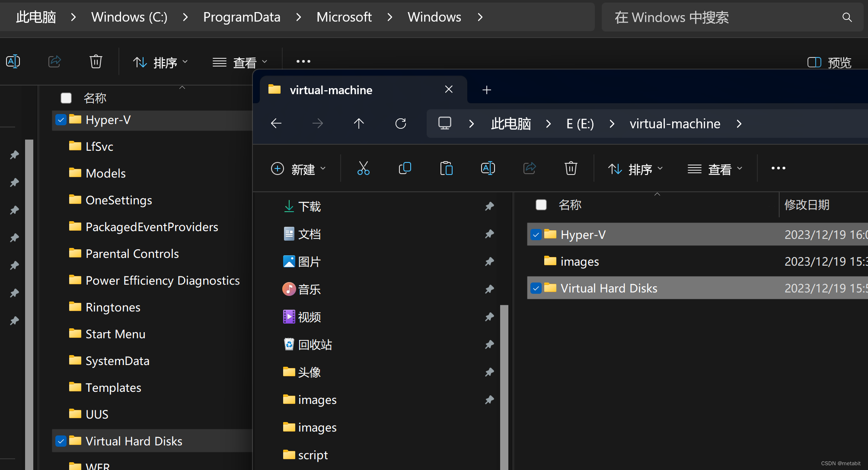This screenshot has width=868, height=470.
Task: Click the Delete trash icon in back Windows window
Action: click(x=96, y=62)
